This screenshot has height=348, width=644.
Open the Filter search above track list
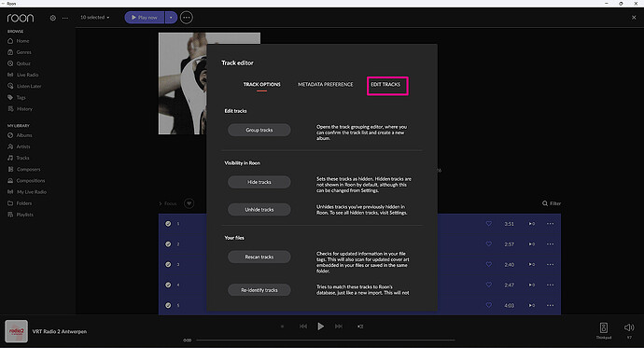552,203
